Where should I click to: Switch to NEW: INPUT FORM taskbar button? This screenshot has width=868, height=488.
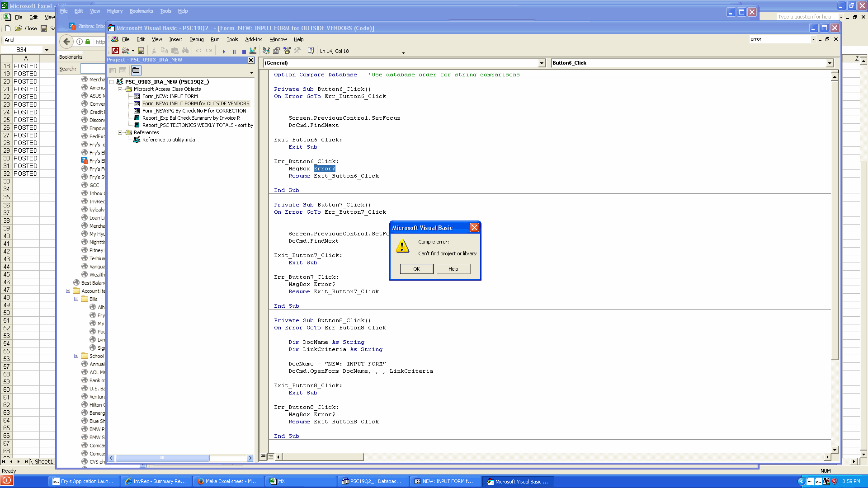pyautogui.click(x=445, y=481)
